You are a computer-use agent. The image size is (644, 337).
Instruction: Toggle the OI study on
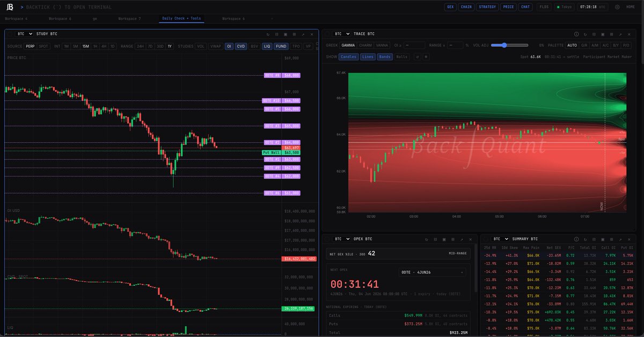coord(229,46)
